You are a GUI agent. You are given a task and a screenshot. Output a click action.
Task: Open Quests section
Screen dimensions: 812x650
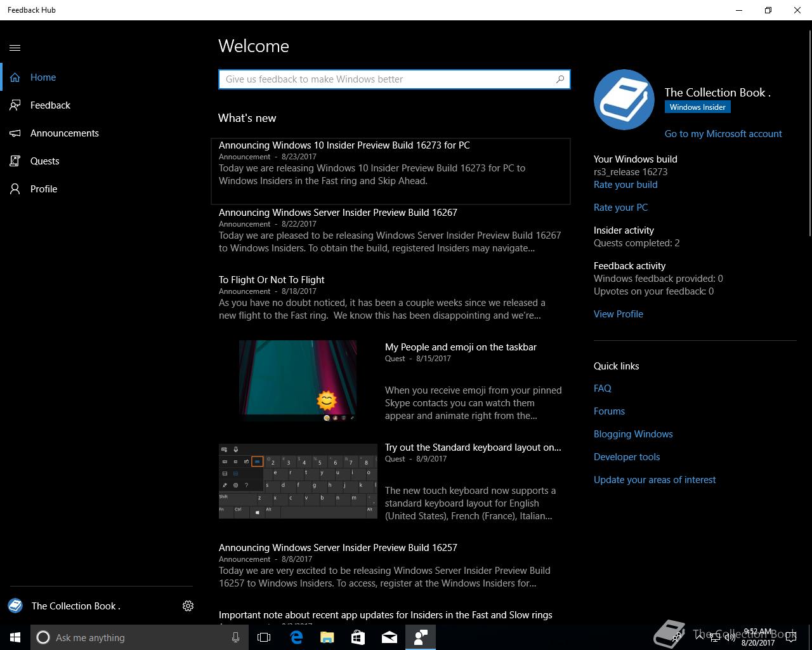pos(101,161)
